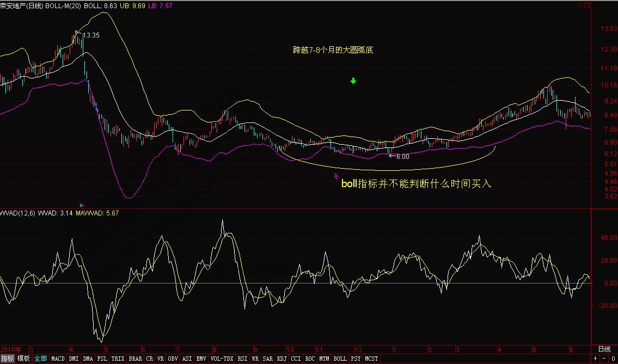Switch to the 模板 tab
This screenshot has width=618, height=364.
(23, 359)
